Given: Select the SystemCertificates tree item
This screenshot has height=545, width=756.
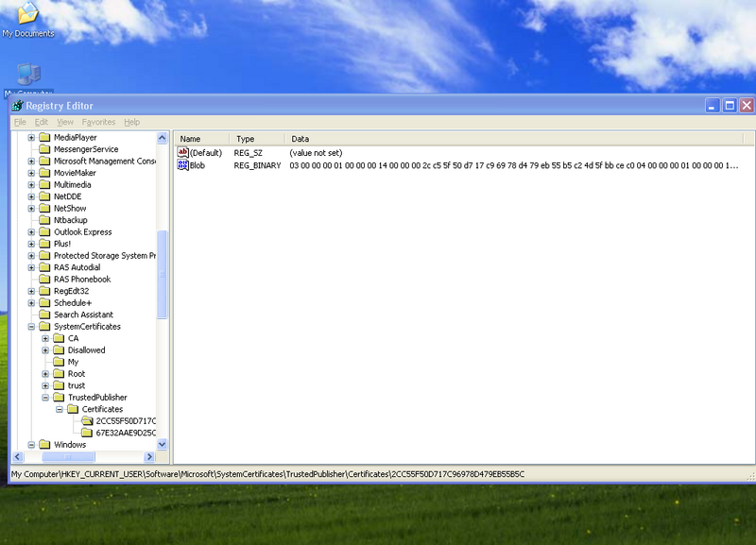Looking at the screenshot, I should (87, 327).
